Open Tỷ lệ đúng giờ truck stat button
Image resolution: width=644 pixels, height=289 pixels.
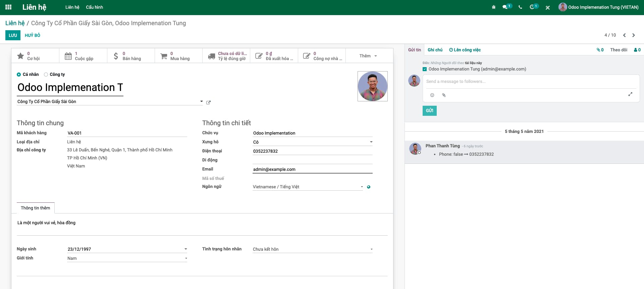coord(226,56)
